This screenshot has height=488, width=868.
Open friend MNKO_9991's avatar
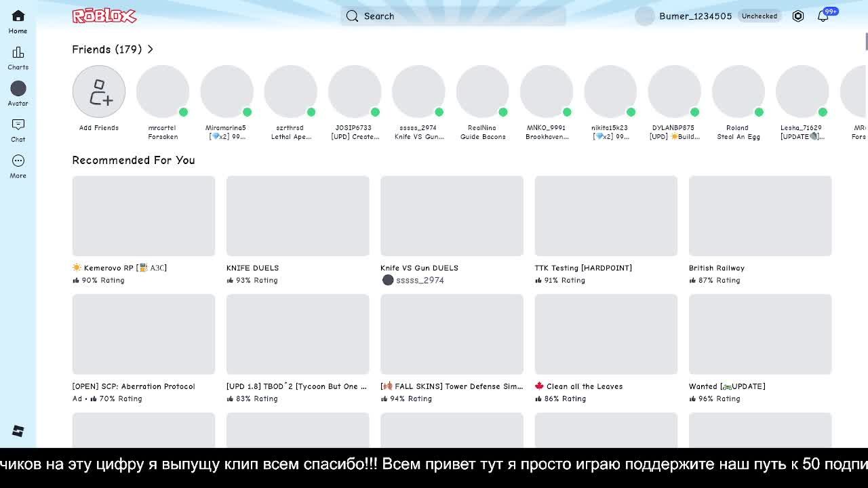pos(547,91)
